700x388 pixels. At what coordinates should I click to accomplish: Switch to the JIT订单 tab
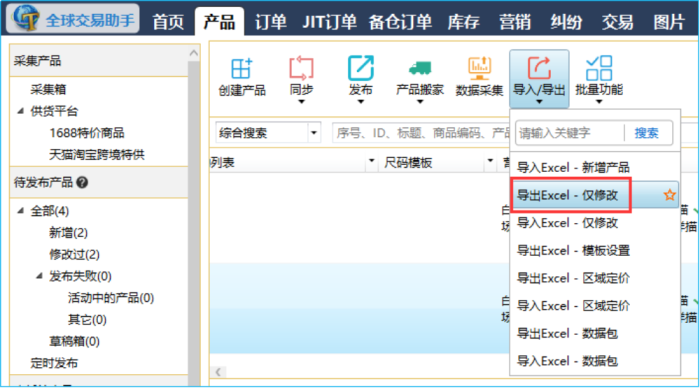pyautogui.click(x=329, y=21)
